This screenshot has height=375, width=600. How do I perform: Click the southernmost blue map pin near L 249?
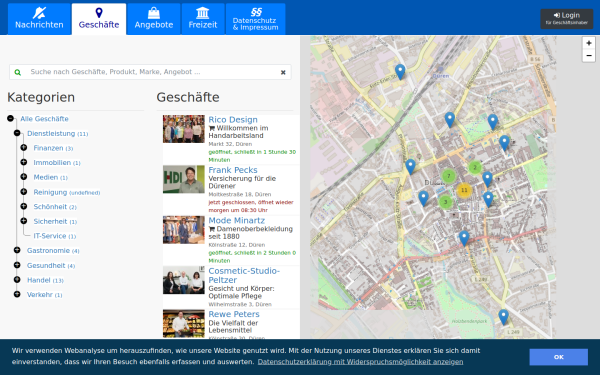coord(504,317)
